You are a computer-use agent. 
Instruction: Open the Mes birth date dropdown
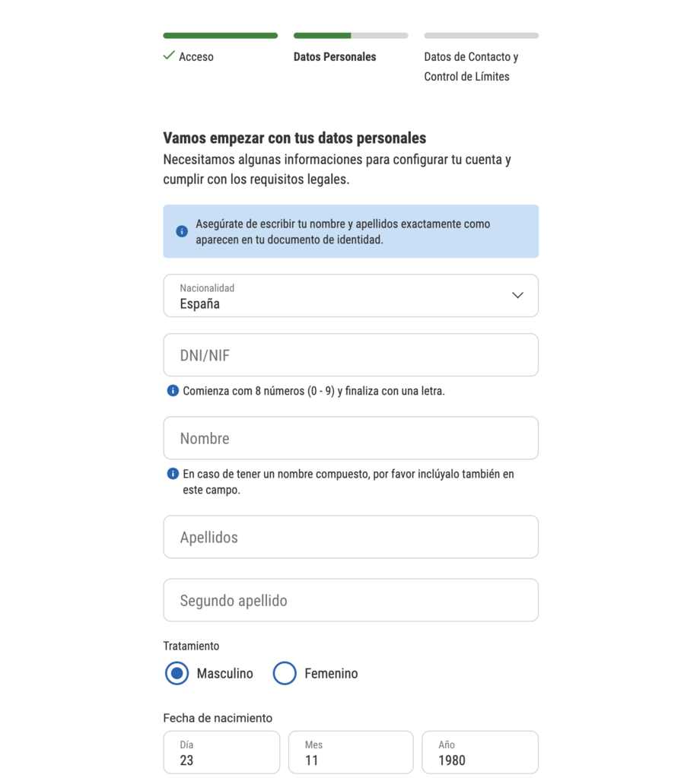pos(350,752)
